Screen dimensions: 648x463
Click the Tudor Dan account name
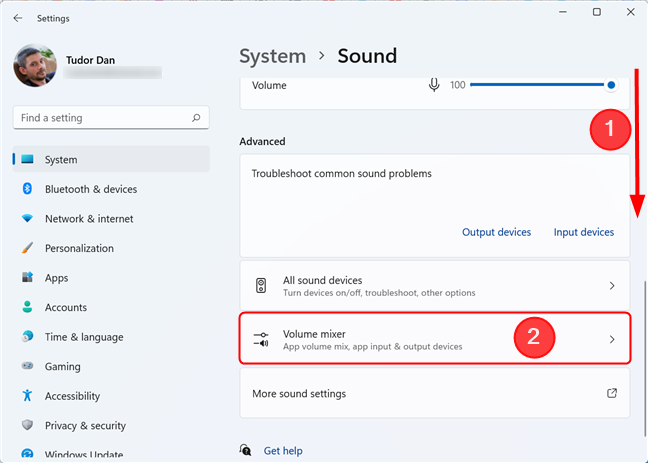click(91, 60)
